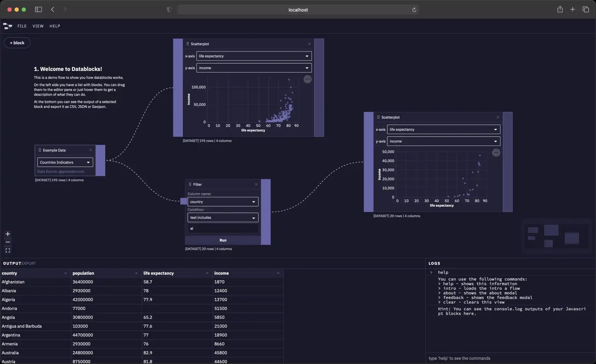The width and height of the screenshot is (596, 364).
Task: Open the FILE menu
Action: pyautogui.click(x=22, y=26)
